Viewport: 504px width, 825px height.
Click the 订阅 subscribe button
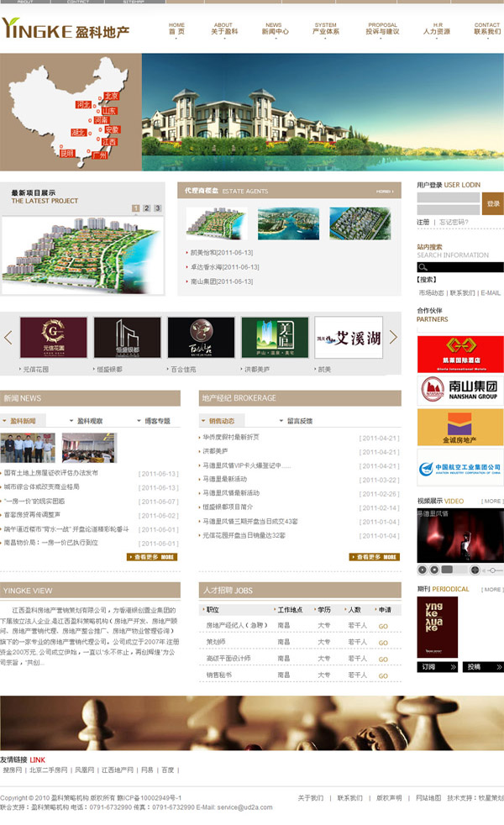437,666
